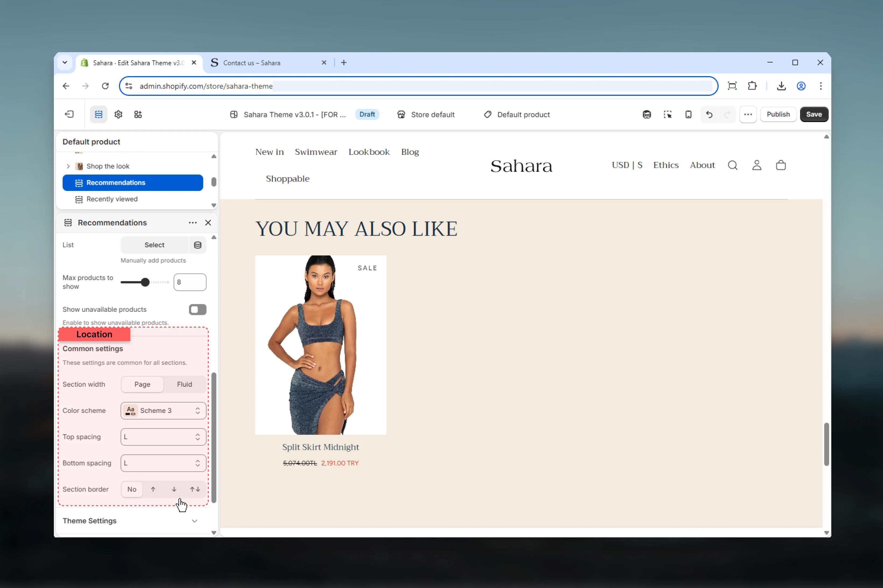Screen dimensions: 883x588
Task: Click the undo arrow icon
Action: (709, 114)
